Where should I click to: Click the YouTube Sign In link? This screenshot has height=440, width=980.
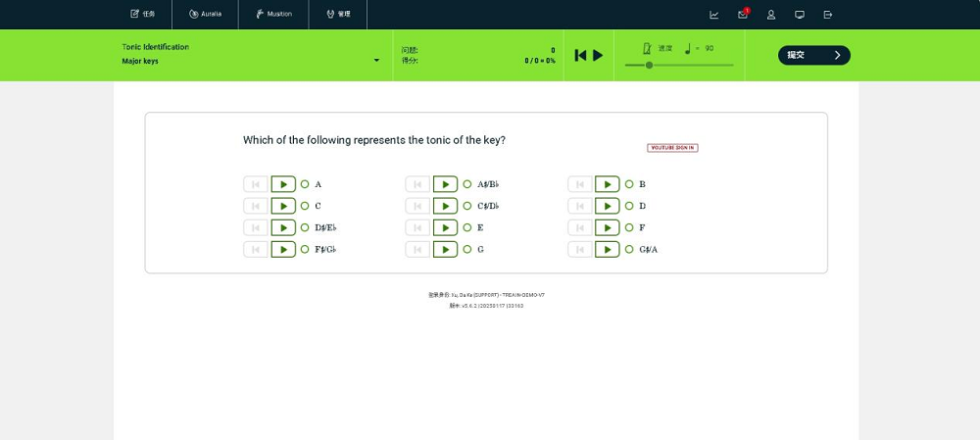pyautogui.click(x=672, y=148)
